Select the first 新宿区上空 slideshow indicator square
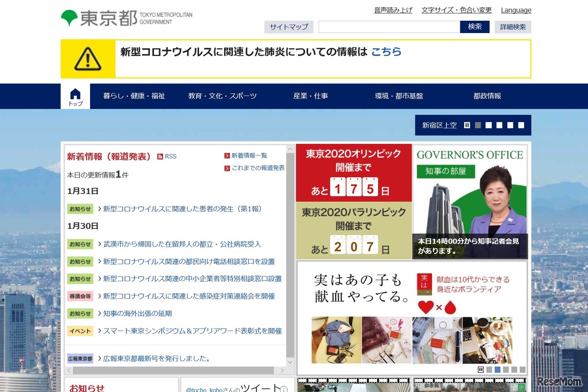588x392 pixels. coord(478,125)
